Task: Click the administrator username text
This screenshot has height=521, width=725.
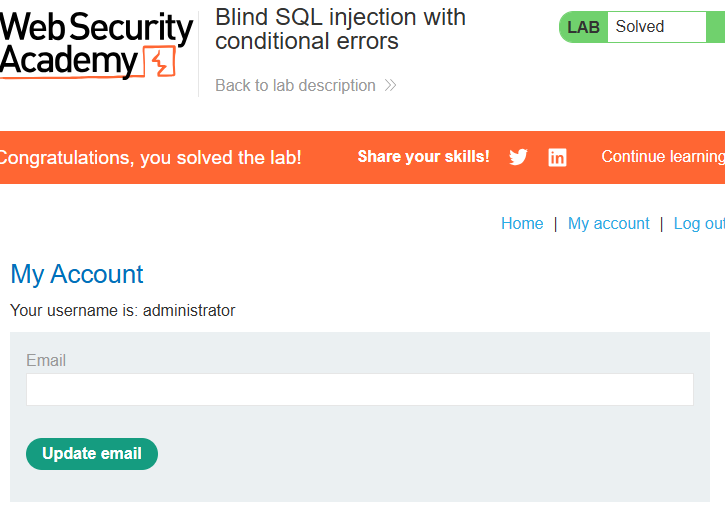Action: coord(189,311)
